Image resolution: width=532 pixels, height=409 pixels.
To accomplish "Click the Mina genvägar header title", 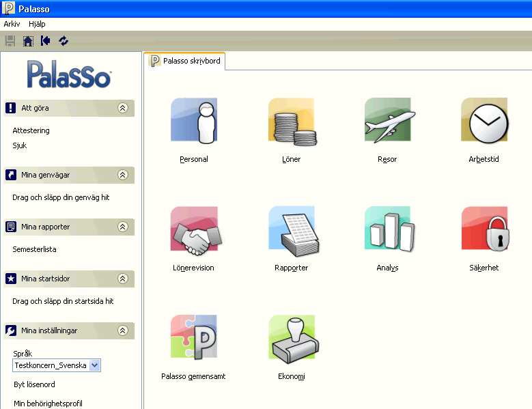I will (46, 175).
